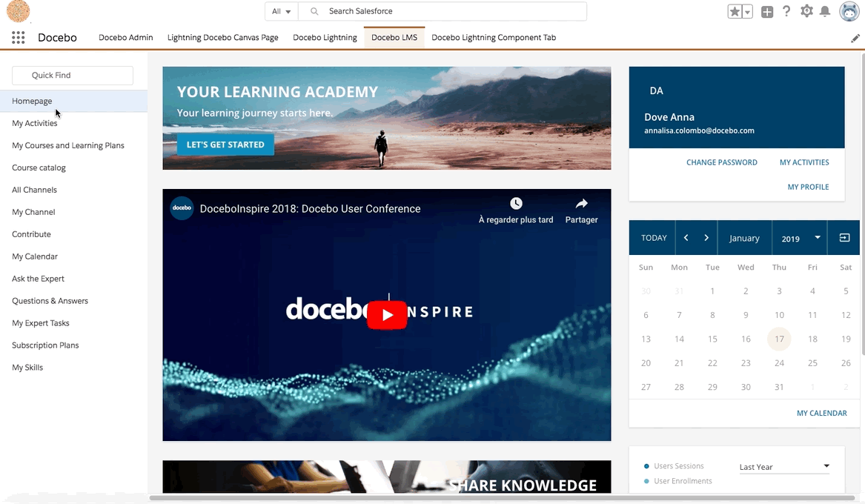Click the calendar export icon in the widget header
This screenshot has width=865, height=504.
[x=844, y=237]
